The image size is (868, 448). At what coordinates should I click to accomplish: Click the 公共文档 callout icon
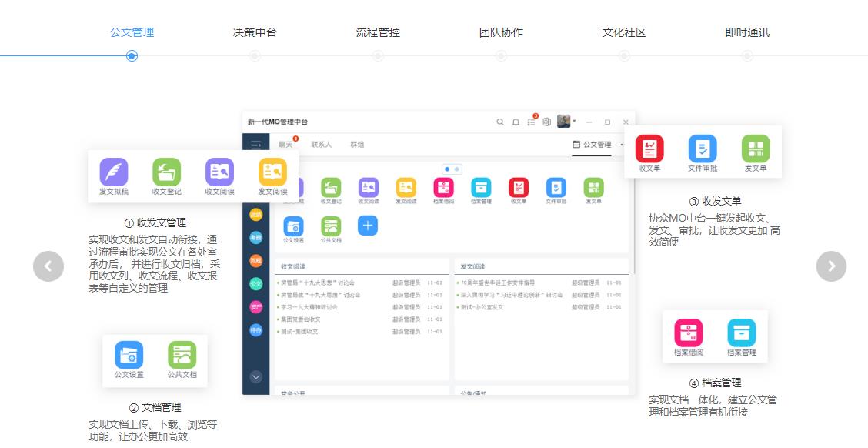point(182,356)
